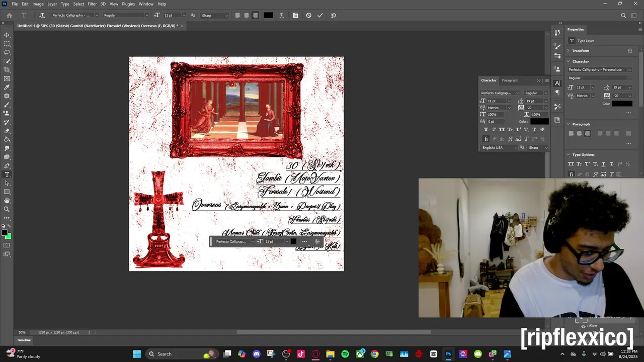The width and height of the screenshot is (644, 362).
Task: Close the Untitled-1 document tab
Action: coord(182,26)
